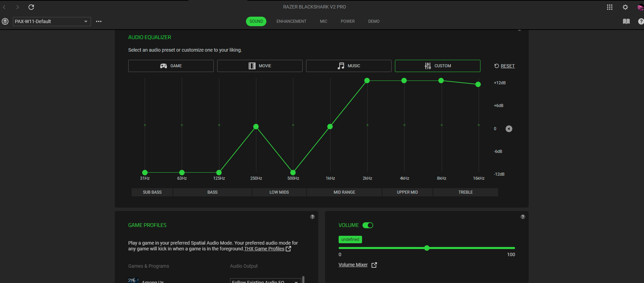Click the 31Hz equalizer handle
This screenshot has width=644, height=283.
pos(145,173)
